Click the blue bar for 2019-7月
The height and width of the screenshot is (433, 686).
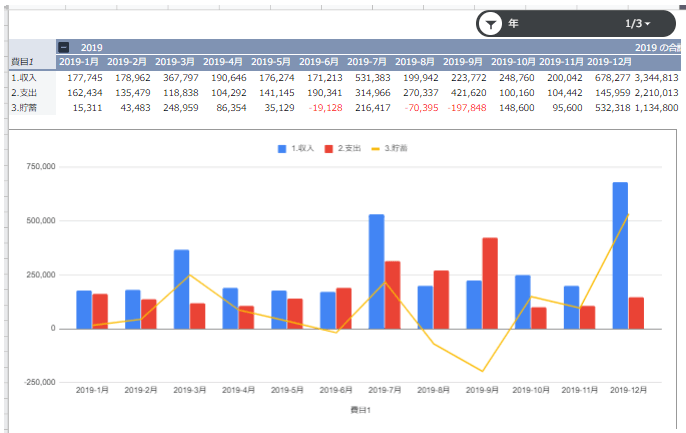(x=377, y=271)
